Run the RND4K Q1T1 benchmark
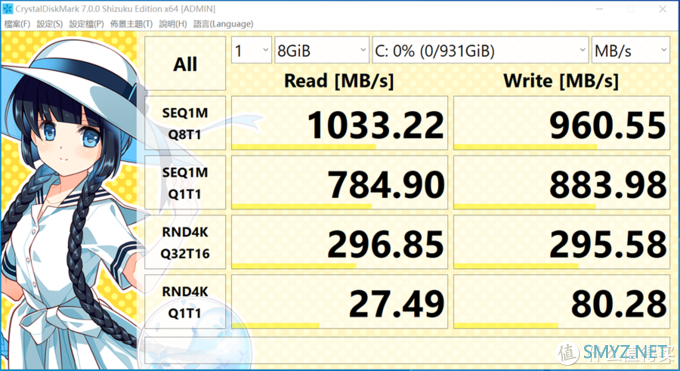 coord(185,302)
